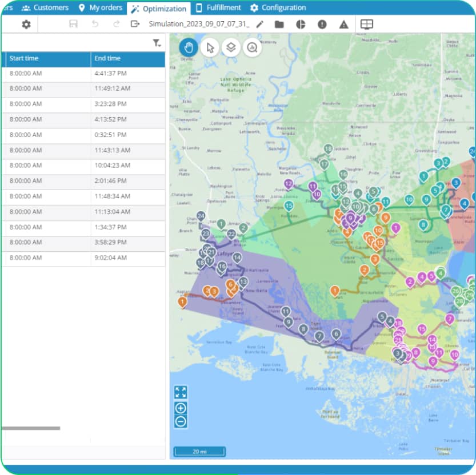Select the pan hand tool on map
476x475 pixels.
click(188, 47)
